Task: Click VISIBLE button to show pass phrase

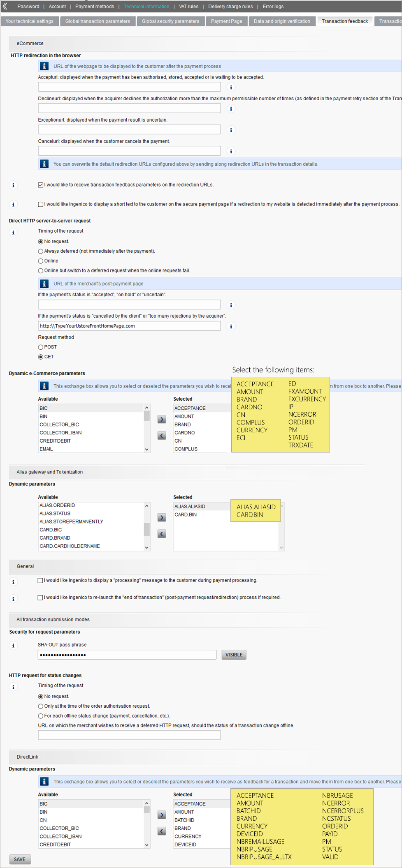Action: point(234,655)
